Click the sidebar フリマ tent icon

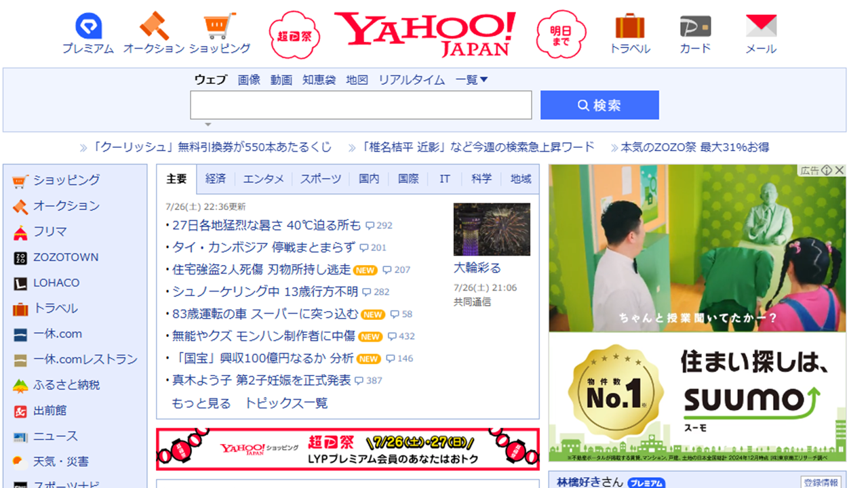pyautogui.click(x=20, y=232)
